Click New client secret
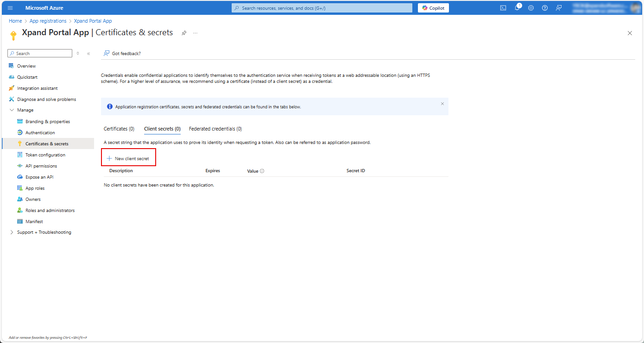Image resolution: width=644 pixels, height=343 pixels. click(128, 158)
